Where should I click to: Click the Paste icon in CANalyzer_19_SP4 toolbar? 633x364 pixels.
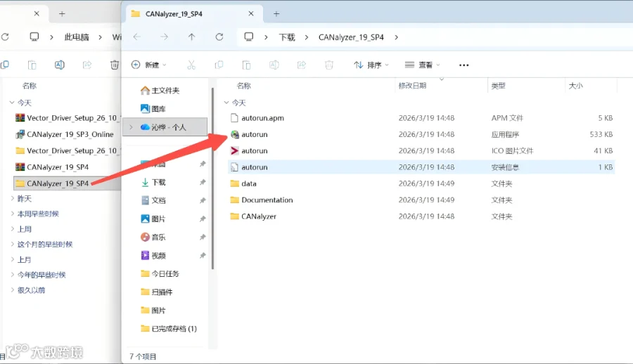[x=246, y=65]
